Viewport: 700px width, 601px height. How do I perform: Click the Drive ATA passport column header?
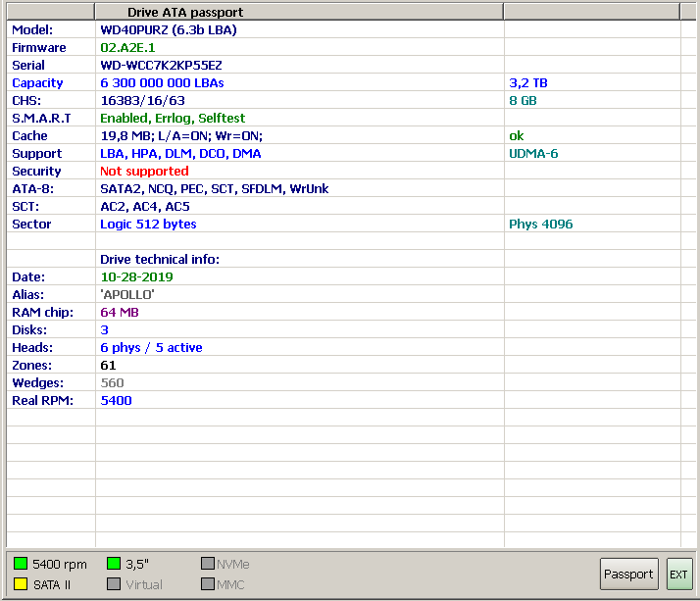(x=299, y=12)
